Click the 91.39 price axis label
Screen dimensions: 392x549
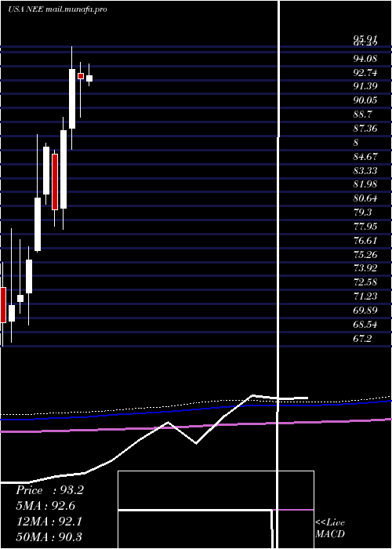[365, 86]
